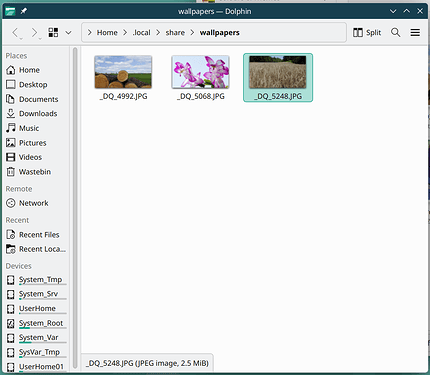Navigate to share in breadcrumb

pos(175,33)
